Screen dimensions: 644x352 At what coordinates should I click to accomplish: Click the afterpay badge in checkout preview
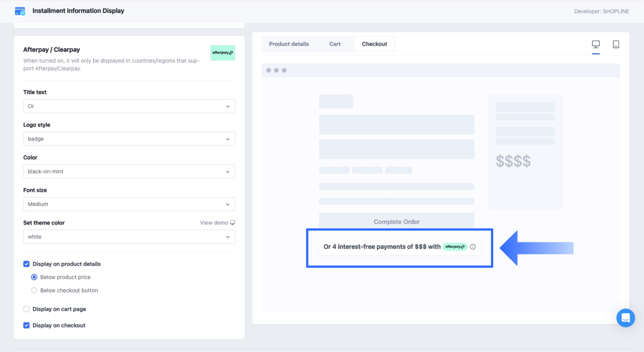[x=455, y=247]
